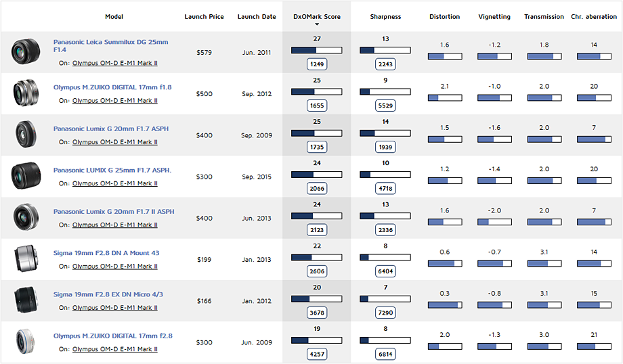Click the Jun. 2009 launch date cell
623x364 pixels.
[257, 342]
